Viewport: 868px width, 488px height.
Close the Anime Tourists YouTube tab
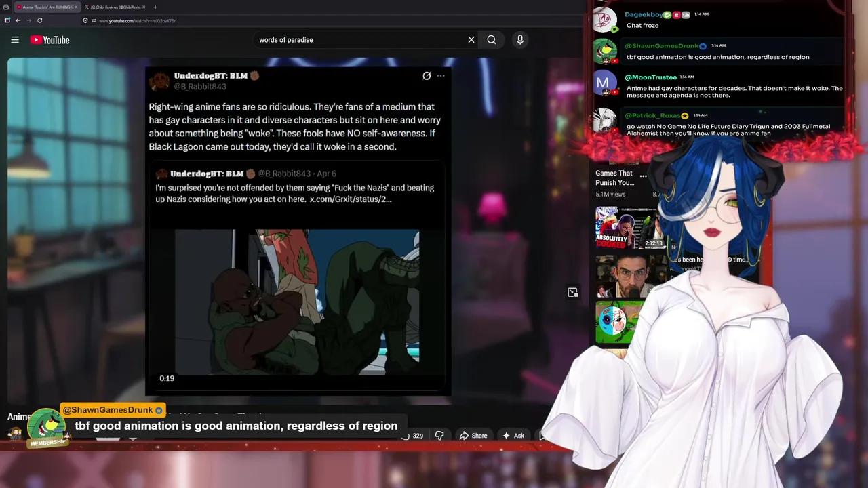(x=76, y=7)
